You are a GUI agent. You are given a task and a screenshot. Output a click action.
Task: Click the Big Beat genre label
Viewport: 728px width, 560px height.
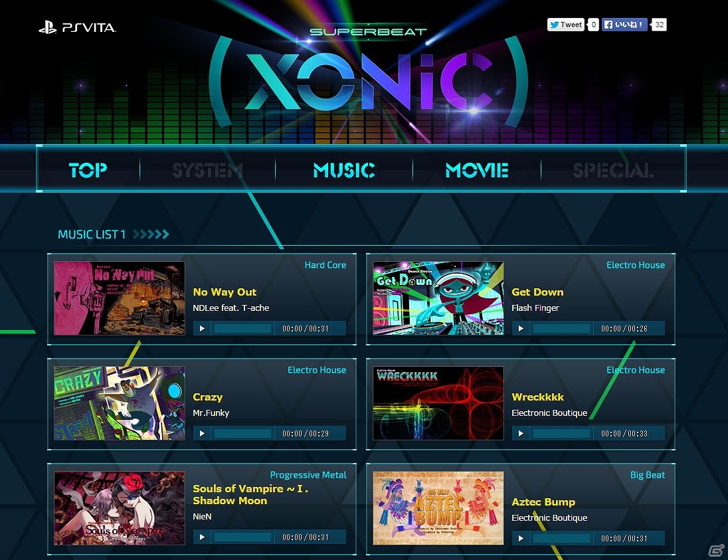coord(648,475)
